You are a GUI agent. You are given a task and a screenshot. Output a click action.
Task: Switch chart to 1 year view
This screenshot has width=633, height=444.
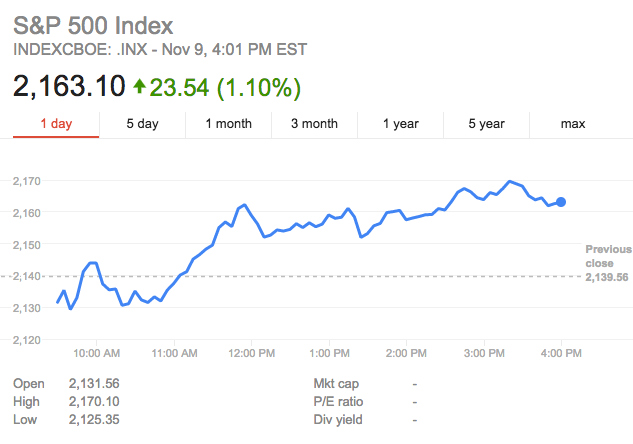point(400,124)
